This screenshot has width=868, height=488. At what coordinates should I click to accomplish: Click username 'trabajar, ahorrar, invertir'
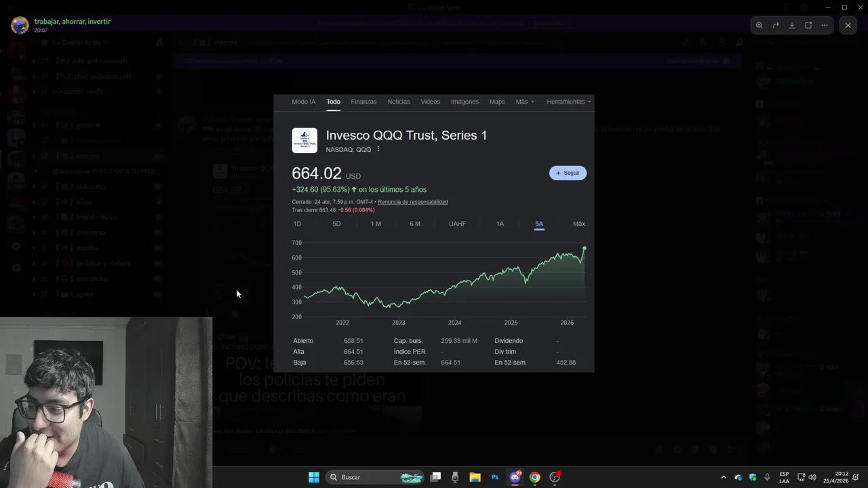[73, 22]
